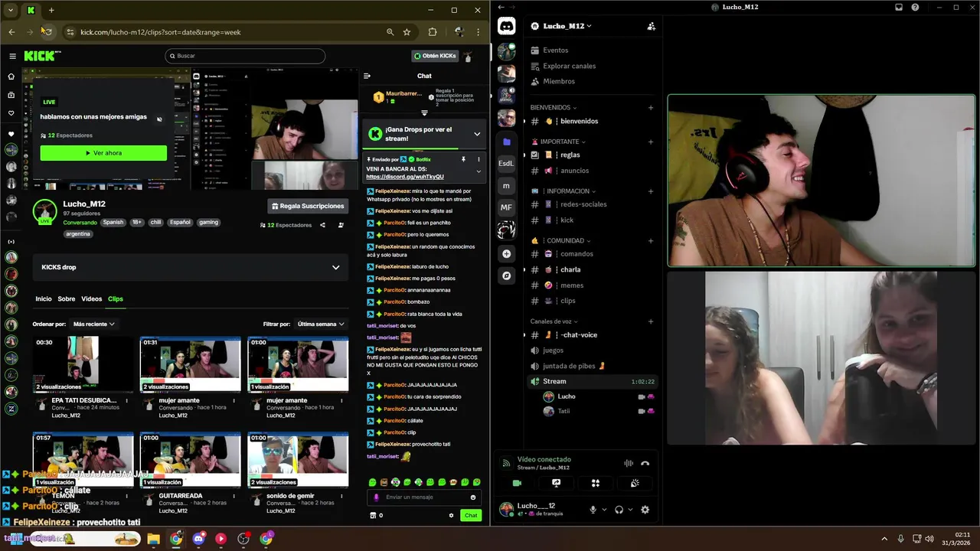The height and width of the screenshot is (551, 980).
Task: Open Discord noise suppression settings
Action: 629,463
